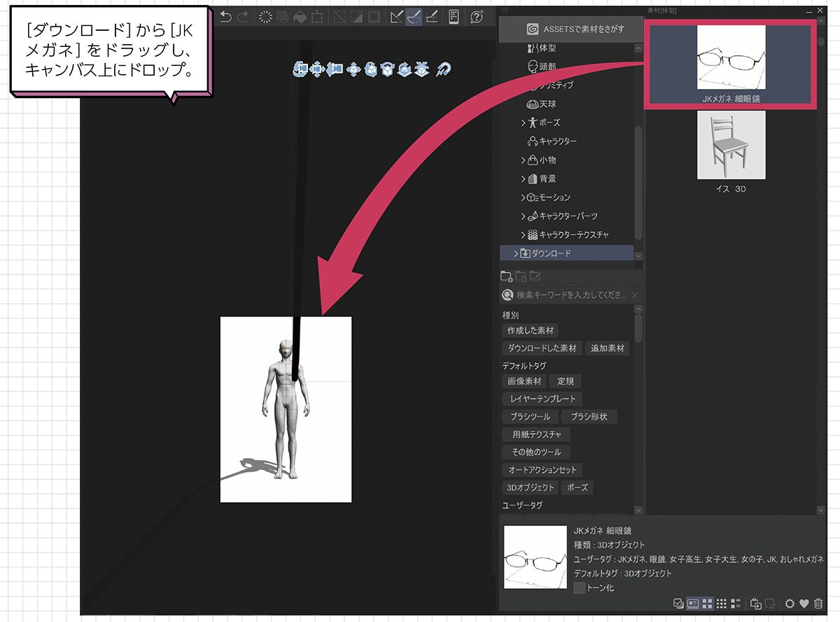Click the Undo arrow icon
The height and width of the screenshot is (622, 840).
226,17
